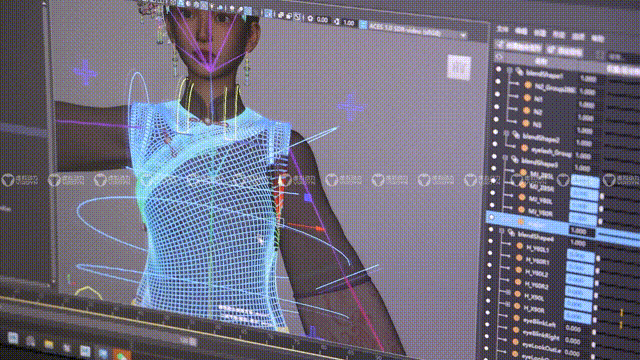Screen dimensions: 640x360
Task: Click the orange target icon of N2
Action: (527, 111)
